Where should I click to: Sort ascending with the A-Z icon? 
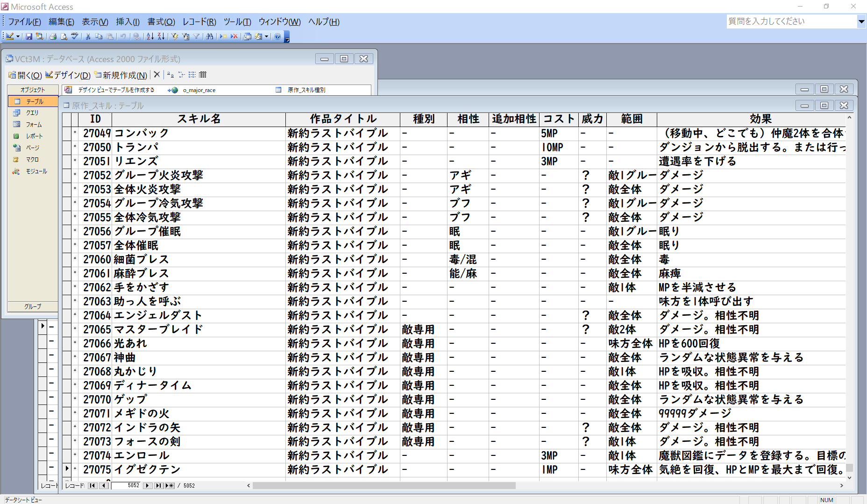click(x=150, y=36)
